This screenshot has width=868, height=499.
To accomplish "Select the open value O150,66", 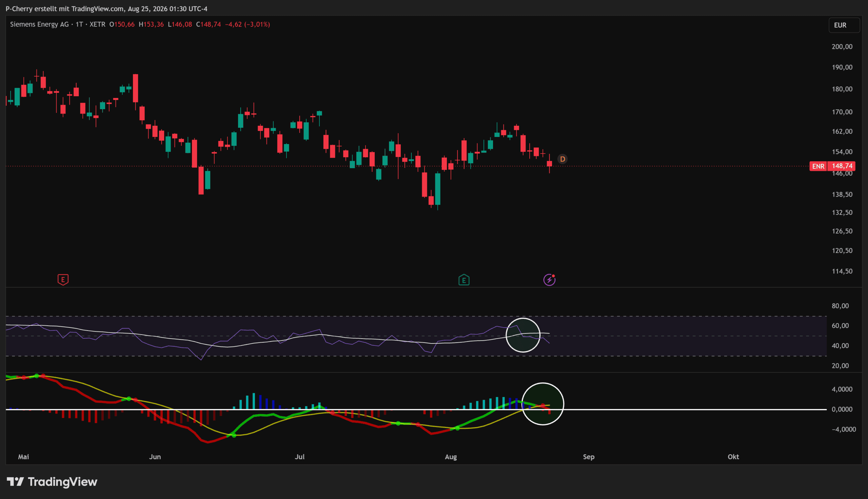I will click(x=122, y=24).
